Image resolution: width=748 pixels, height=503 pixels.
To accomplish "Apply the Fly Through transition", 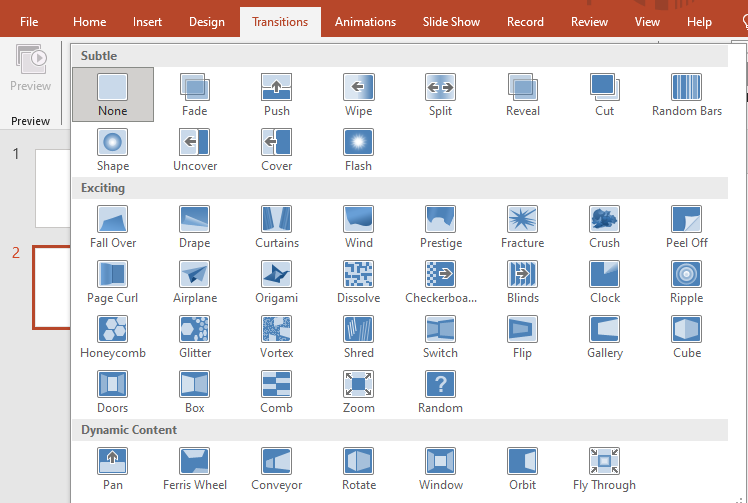I will (x=604, y=469).
